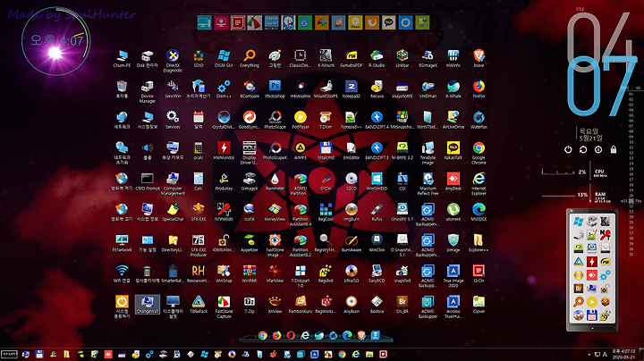Launch Photoshop desktop shortcut
Viewport: 644px width, 361px height.
point(275,89)
